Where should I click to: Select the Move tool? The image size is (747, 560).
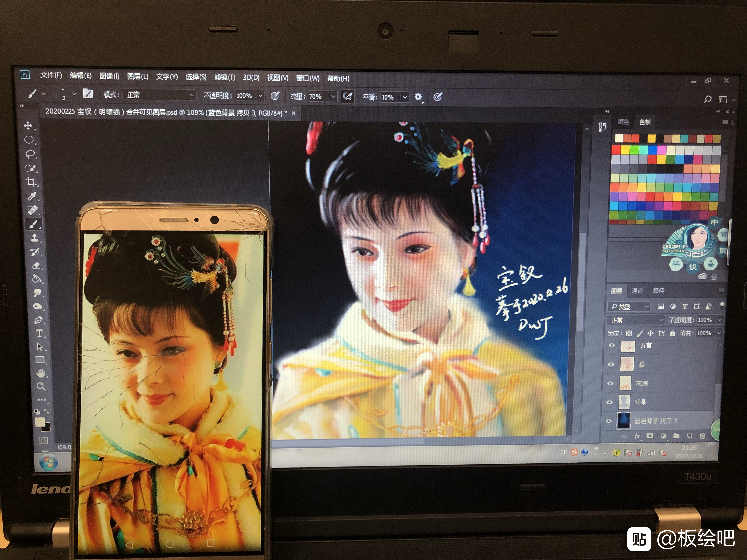(28, 126)
